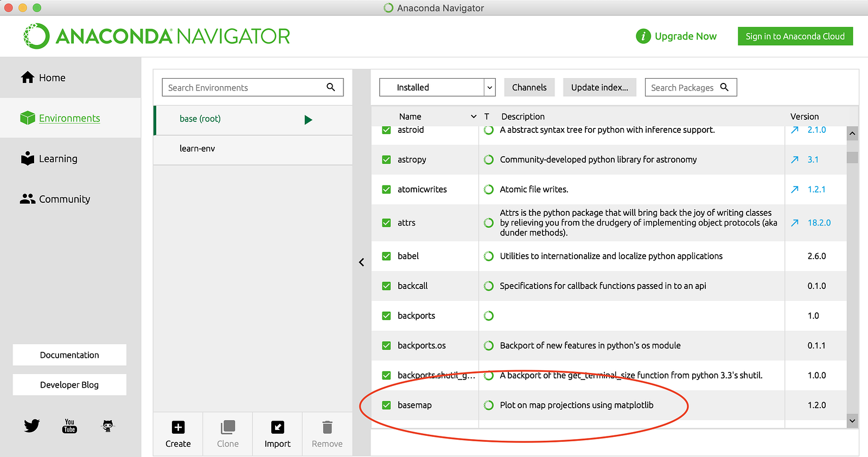This screenshot has width=868, height=457.
Task: Open the Environments section
Action: pyautogui.click(x=71, y=118)
